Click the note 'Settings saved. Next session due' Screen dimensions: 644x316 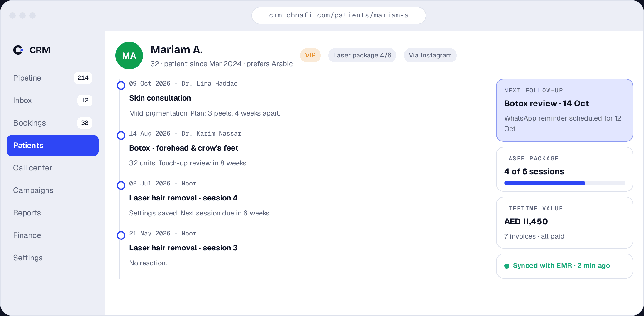click(200, 213)
